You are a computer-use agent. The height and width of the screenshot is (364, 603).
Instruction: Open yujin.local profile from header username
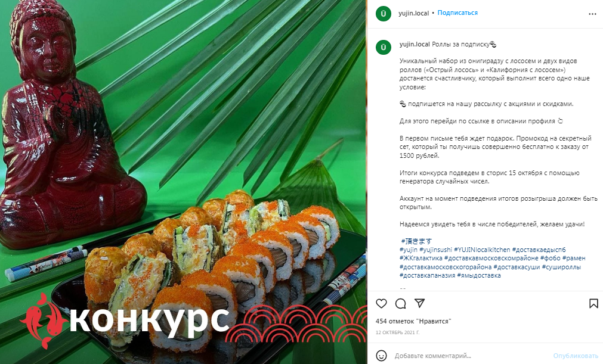pos(413,13)
